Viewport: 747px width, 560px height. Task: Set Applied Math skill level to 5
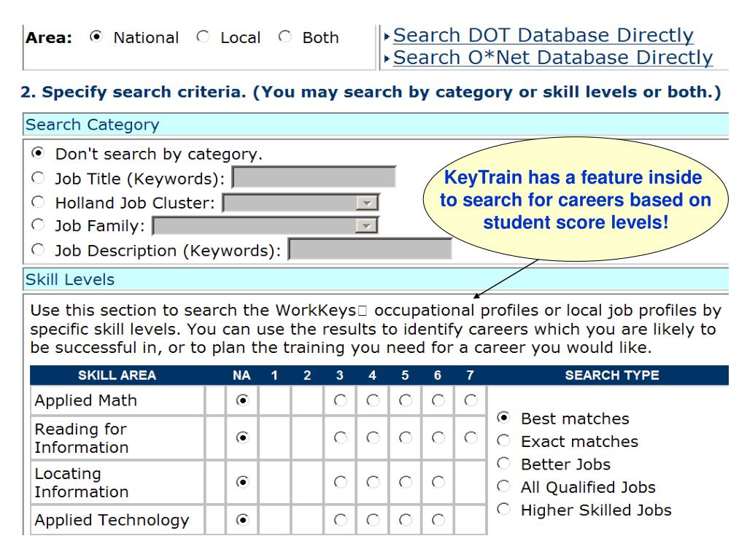[x=406, y=400]
